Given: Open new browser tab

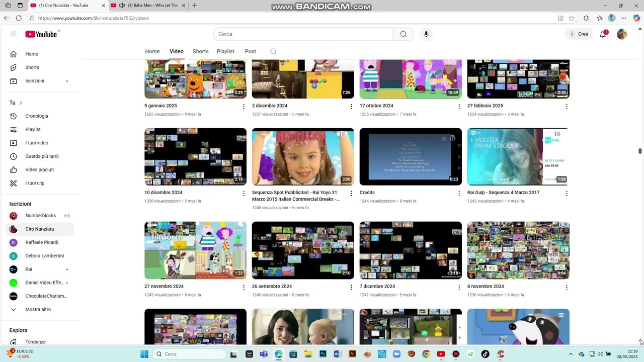Looking at the screenshot, I should point(195,6).
